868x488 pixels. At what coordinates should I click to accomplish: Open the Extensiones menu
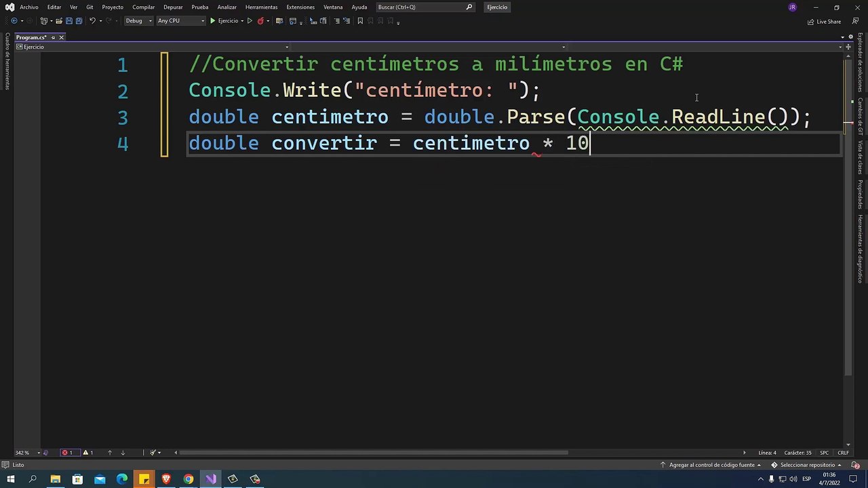pos(300,7)
